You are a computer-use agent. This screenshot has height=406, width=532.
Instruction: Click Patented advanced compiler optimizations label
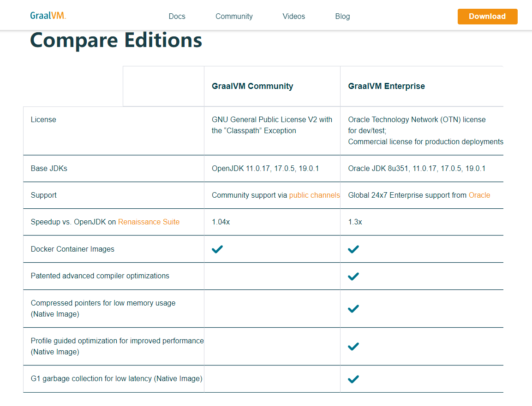[100, 276]
